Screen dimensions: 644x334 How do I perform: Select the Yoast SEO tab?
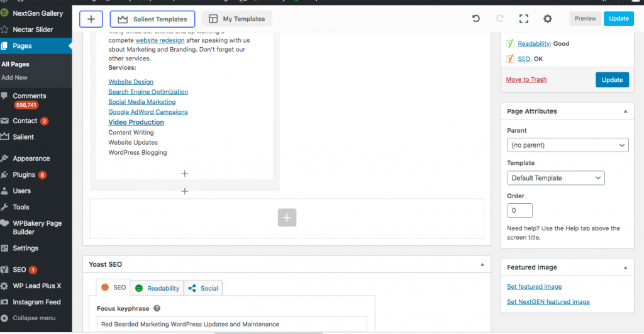click(113, 287)
